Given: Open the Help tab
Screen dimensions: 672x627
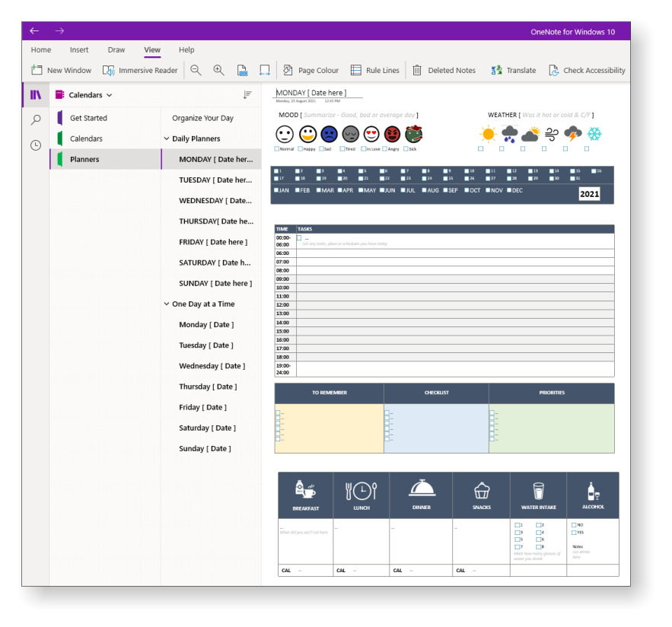Looking at the screenshot, I should pos(186,49).
